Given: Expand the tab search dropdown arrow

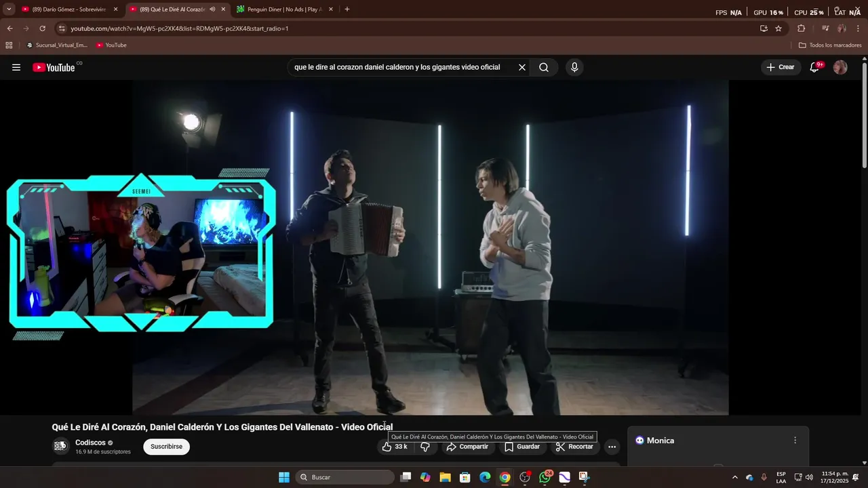Looking at the screenshot, I should click(9, 9).
